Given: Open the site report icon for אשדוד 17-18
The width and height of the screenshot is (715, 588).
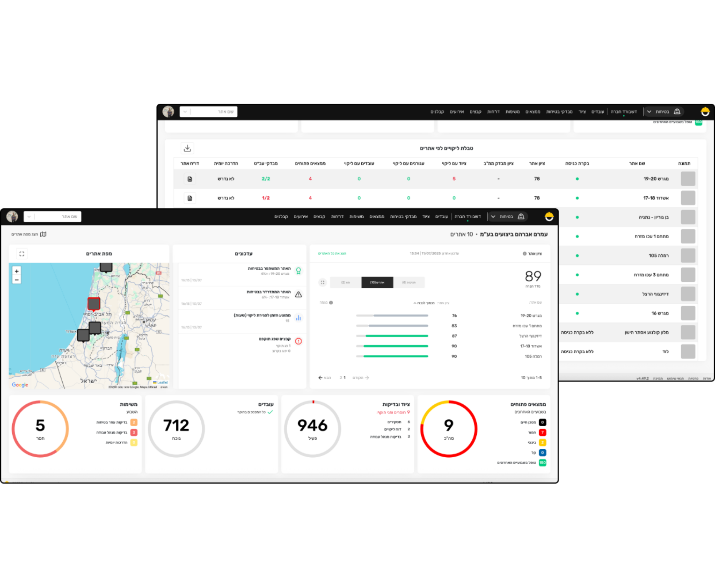Looking at the screenshot, I should pyautogui.click(x=190, y=198).
